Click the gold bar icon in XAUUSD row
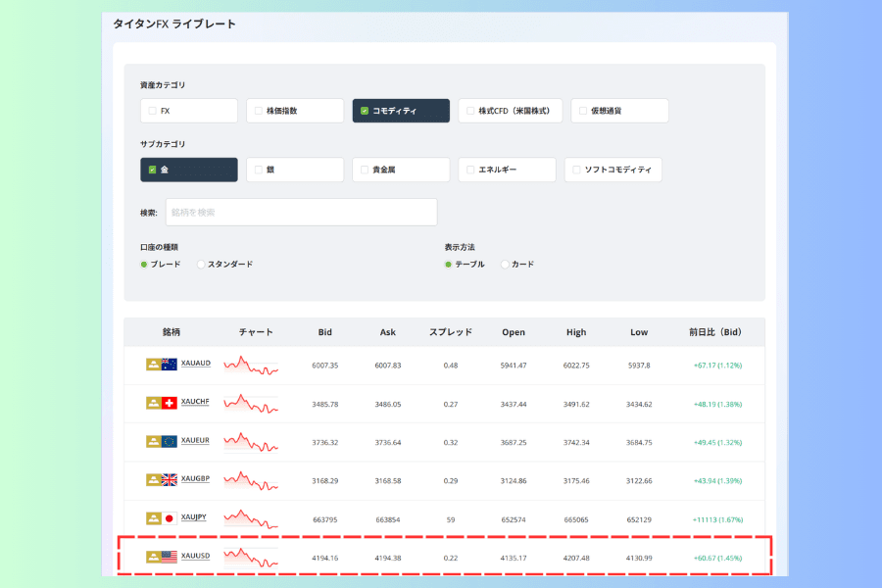This screenshot has height=588, width=882. click(x=154, y=557)
